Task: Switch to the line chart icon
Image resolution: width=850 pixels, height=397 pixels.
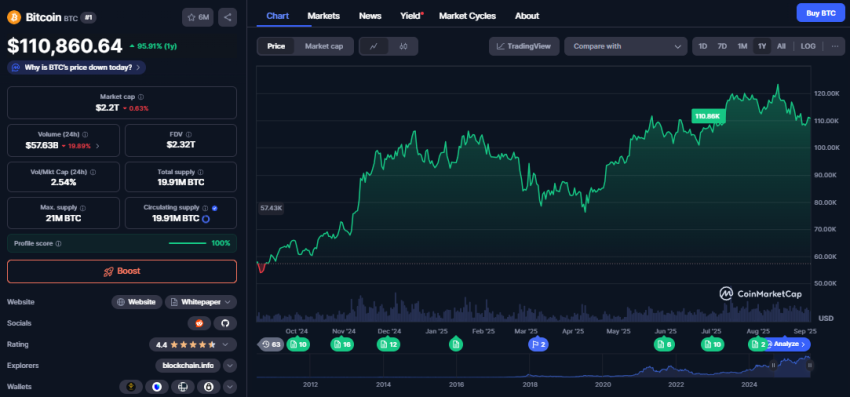Action: tap(374, 46)
